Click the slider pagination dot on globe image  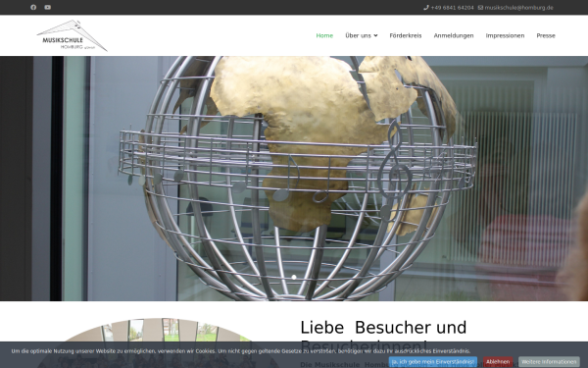pyautogui.click(x=294, y=277)
